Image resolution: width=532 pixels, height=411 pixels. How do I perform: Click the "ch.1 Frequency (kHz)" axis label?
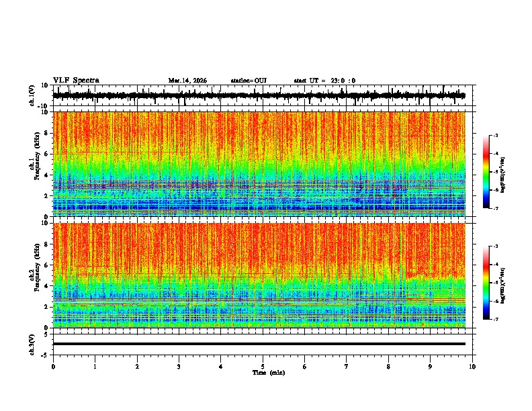tap(36, 156)
